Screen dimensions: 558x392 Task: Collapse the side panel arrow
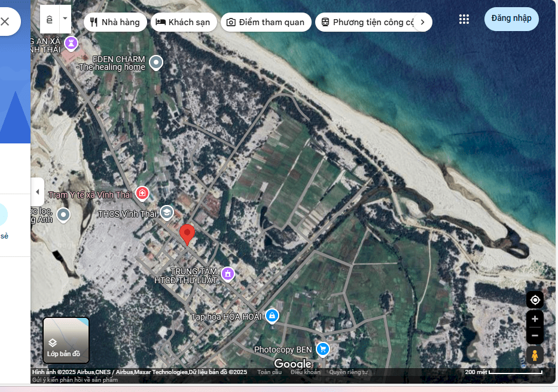click(38, 192)
